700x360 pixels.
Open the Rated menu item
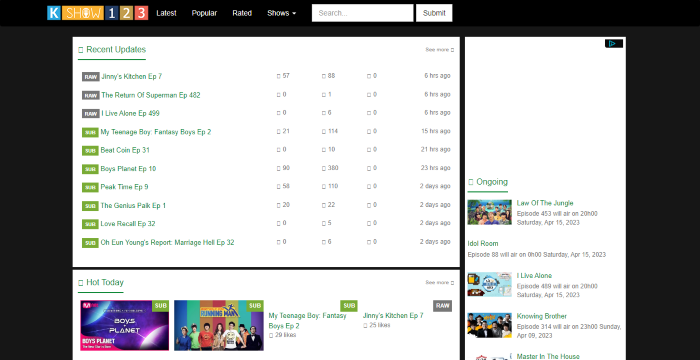point(242,13)
